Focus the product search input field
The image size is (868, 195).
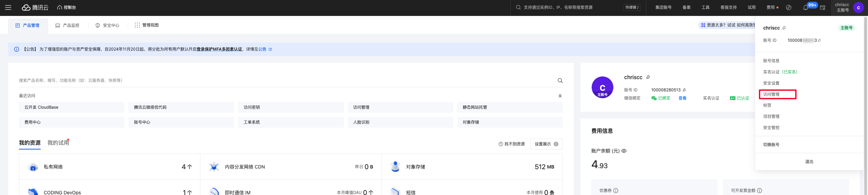pyautogui.click(x=287, y=81)
